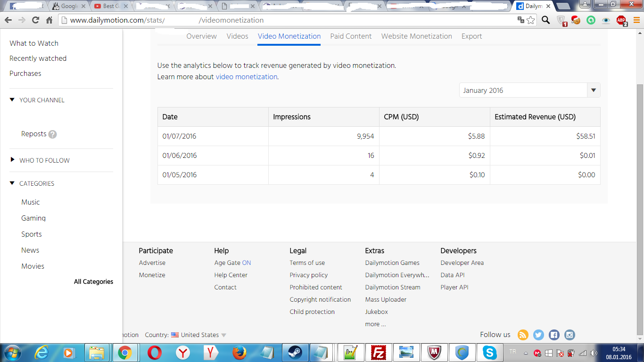Viewport: 644px width, 362px height.
Task: Switch to the Best G... YouTube browser tab
Action: point(110,6)
